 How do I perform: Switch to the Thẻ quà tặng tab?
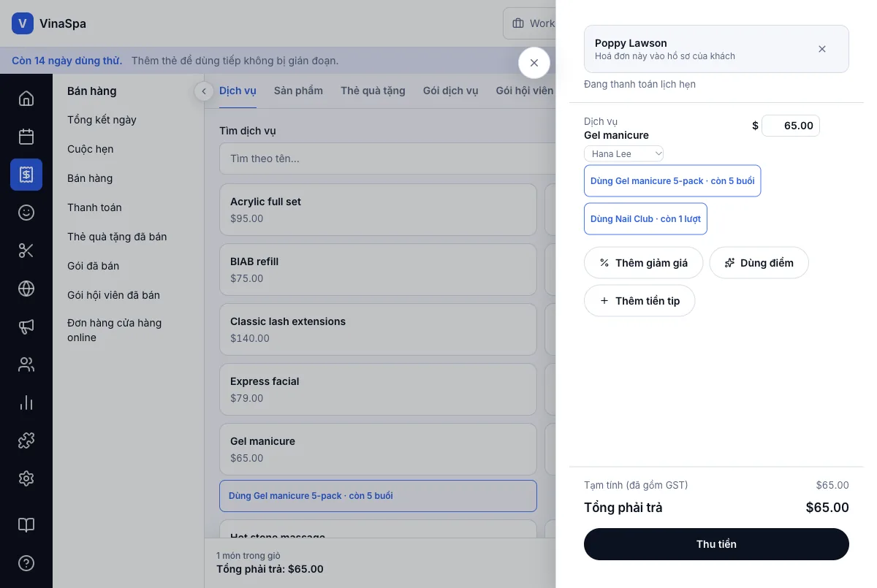(373, 91)
